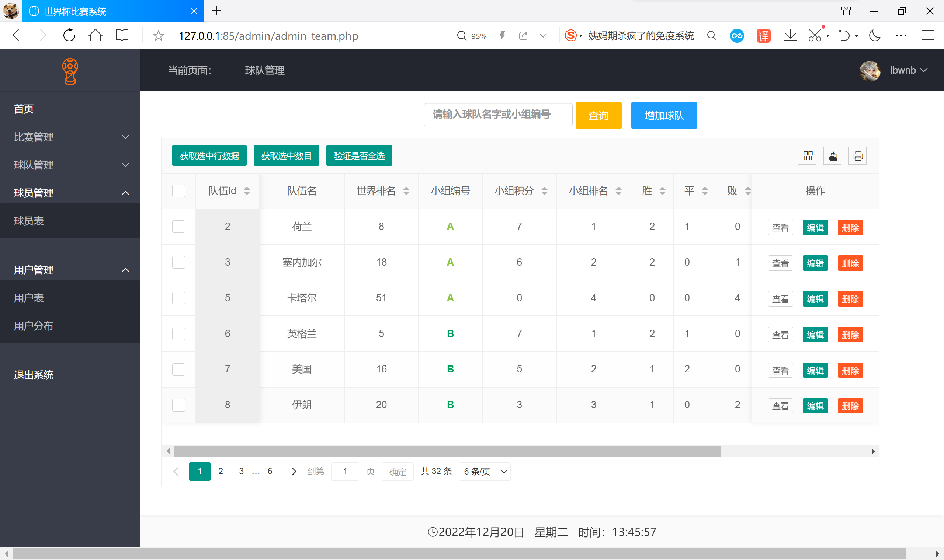Screen dimensions: 944x560
Task: Collapse the 用户管理 sidebar menu
Action: coord(70,270)
